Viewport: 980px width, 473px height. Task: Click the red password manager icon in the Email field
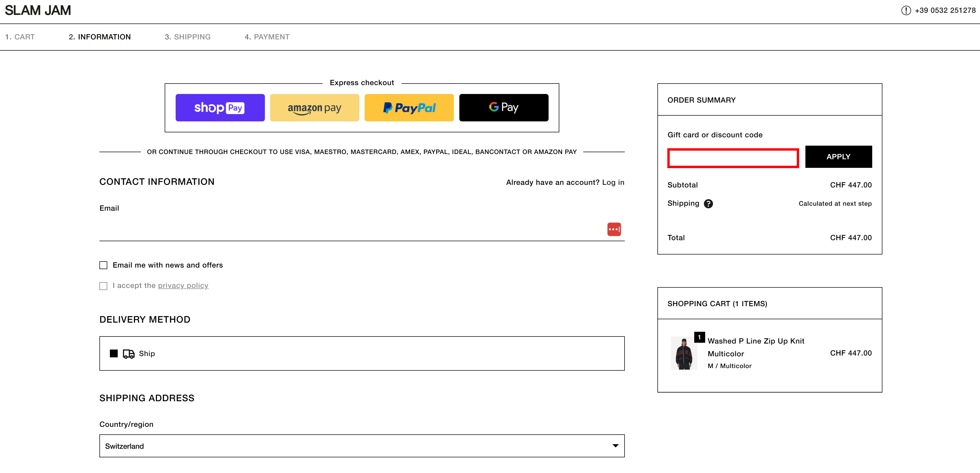pos(614,229)
